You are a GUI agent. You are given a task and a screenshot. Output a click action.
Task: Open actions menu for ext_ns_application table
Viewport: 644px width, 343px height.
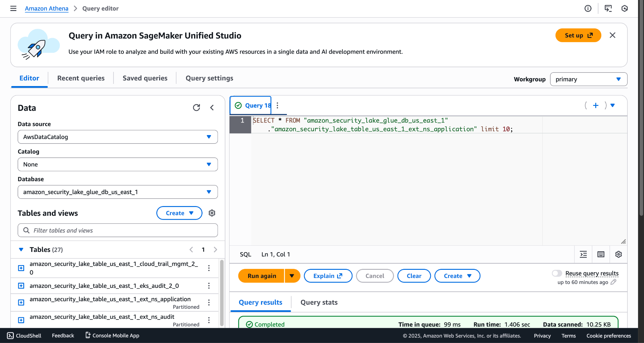pos(209,302)
